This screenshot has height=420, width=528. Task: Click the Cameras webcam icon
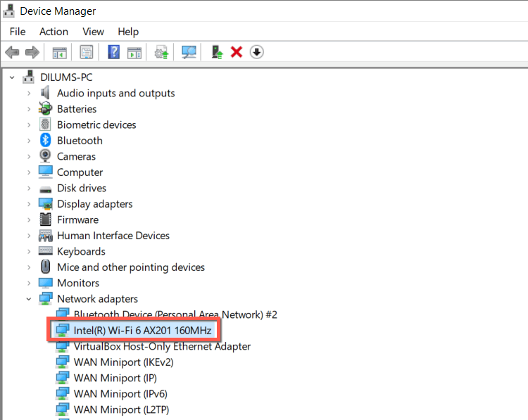tap(45, 156)
